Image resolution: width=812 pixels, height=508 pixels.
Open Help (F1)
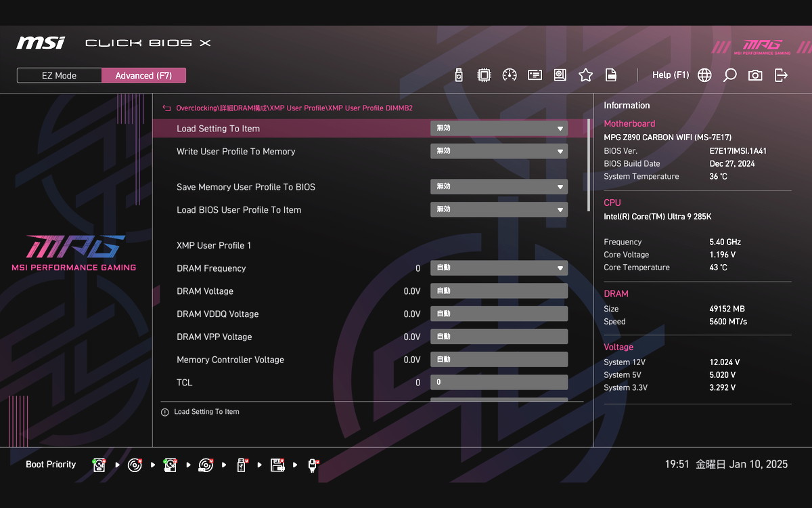pos(671,75)
